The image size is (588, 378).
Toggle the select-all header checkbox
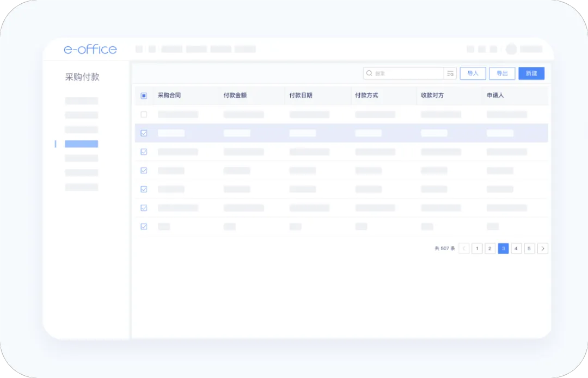tap(144, 96)
